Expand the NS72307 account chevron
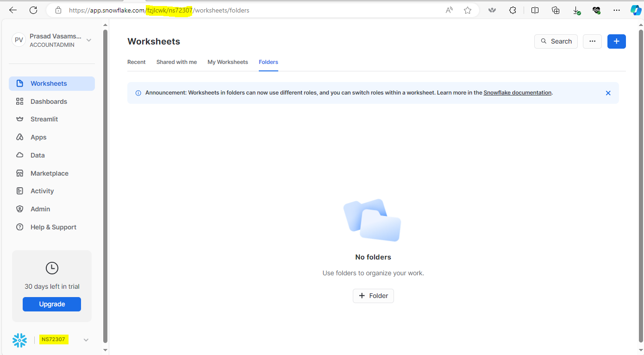644x355 pixels. tap(86, 340)
